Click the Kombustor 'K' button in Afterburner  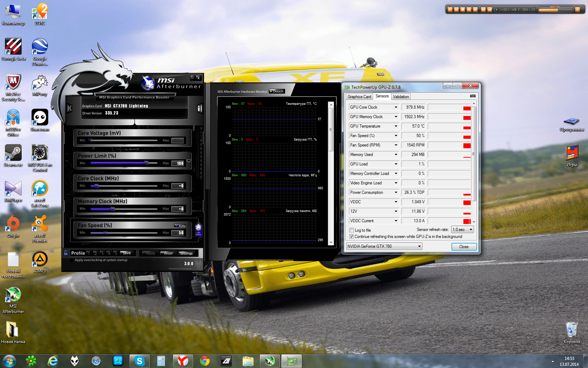(69, 109)
